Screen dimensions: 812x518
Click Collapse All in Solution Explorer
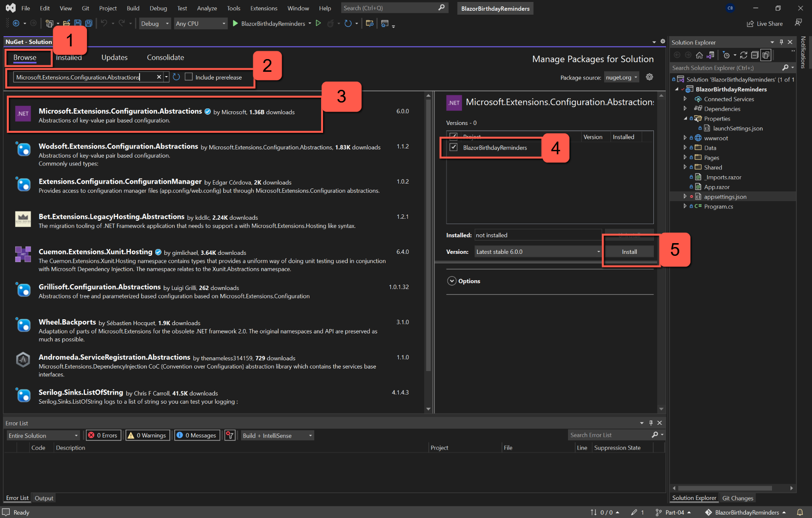pos(755,55)
